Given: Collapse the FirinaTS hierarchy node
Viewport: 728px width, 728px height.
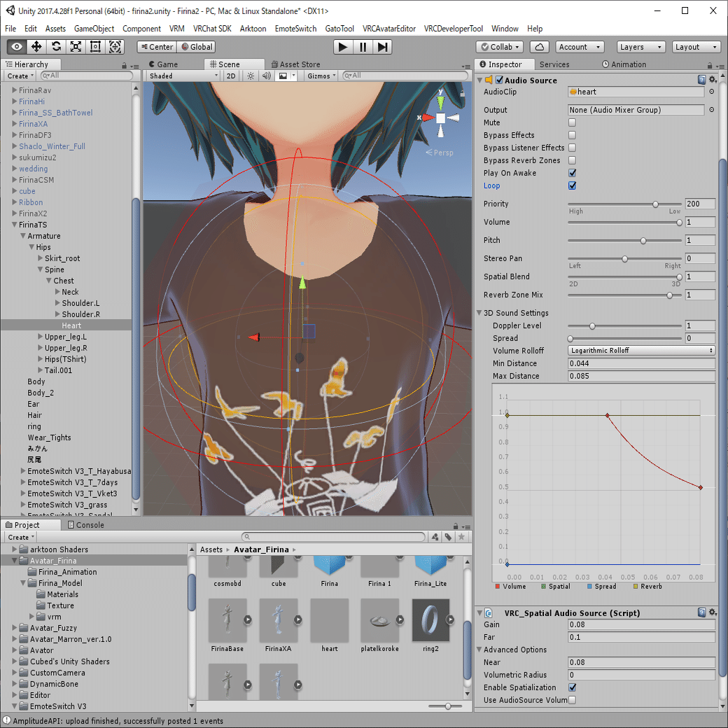Looking at the screenshot, I should [14, 225].
